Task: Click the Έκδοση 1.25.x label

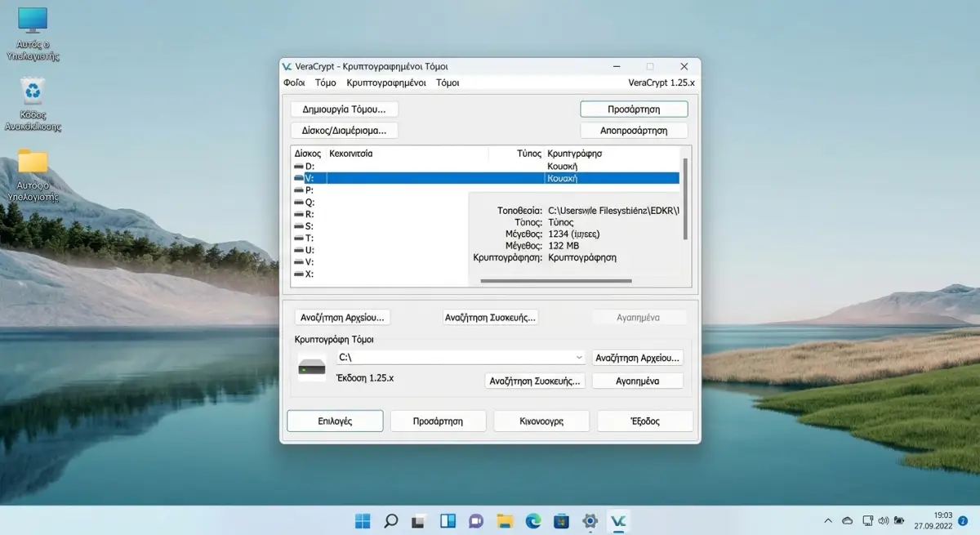Action: point(365,378)
